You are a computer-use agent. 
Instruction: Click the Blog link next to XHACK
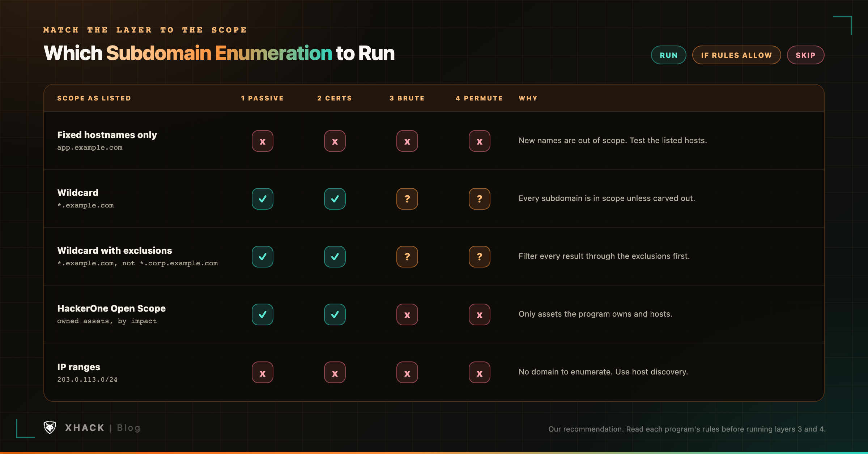129,428
